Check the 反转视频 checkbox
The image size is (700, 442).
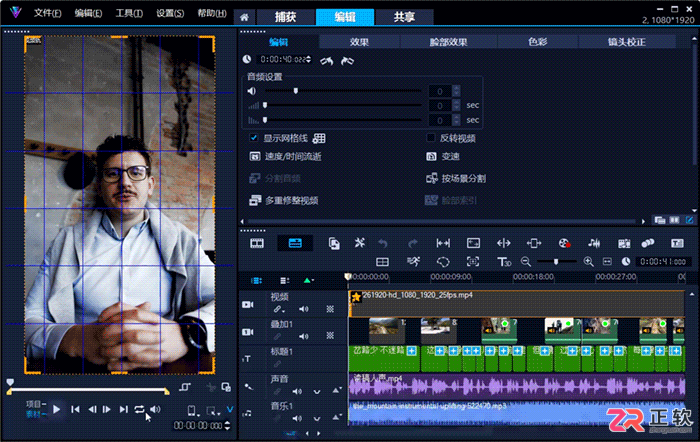pyautogui.click(x=431, y=138)
